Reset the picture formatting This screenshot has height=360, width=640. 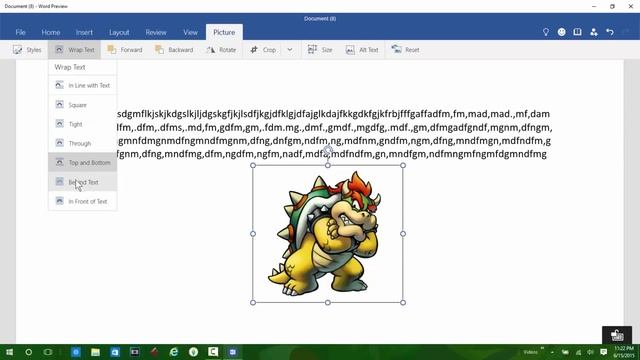pyautogui.click(x=405, y=50)
